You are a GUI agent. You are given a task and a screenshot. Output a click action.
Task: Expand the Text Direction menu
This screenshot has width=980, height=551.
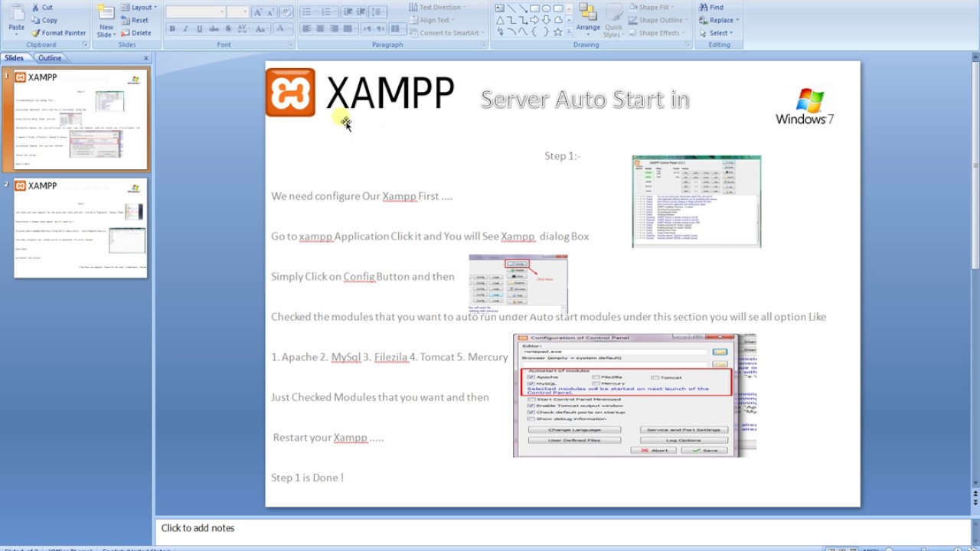tap(439, 7)
